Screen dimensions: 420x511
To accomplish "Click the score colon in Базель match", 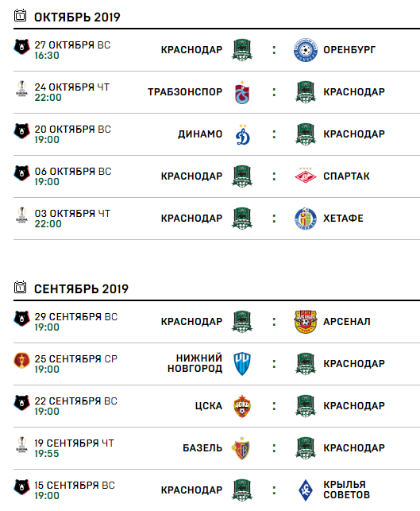I will click(x=274, y=448).
